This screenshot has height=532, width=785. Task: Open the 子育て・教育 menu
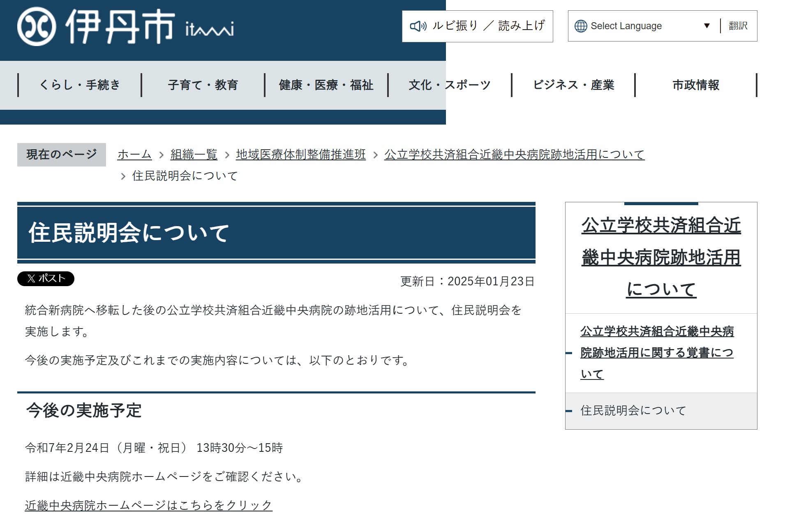(x=203, y=85)
